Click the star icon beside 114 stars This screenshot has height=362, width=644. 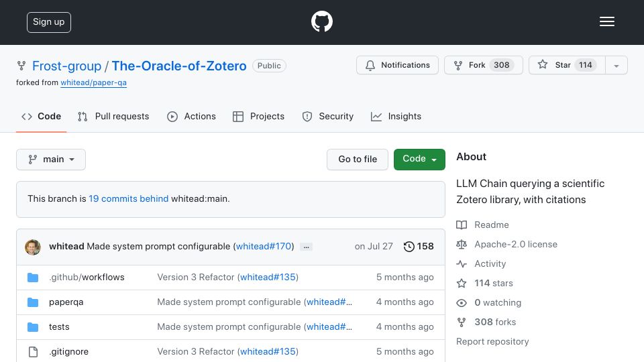[x=462, y=283]
